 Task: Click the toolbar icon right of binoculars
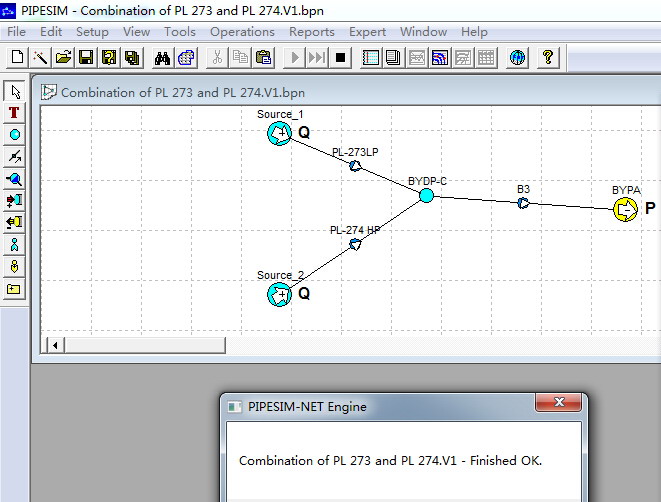coord(186,57)
